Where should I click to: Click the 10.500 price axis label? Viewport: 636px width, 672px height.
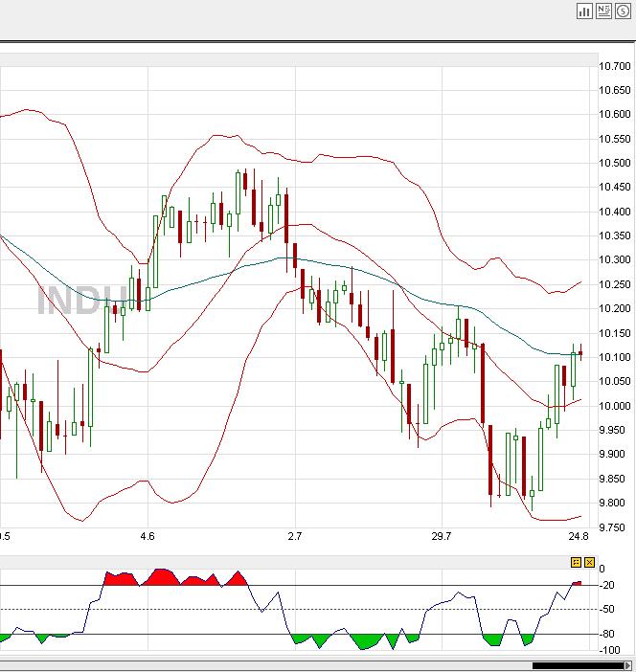tap(615, 163)
